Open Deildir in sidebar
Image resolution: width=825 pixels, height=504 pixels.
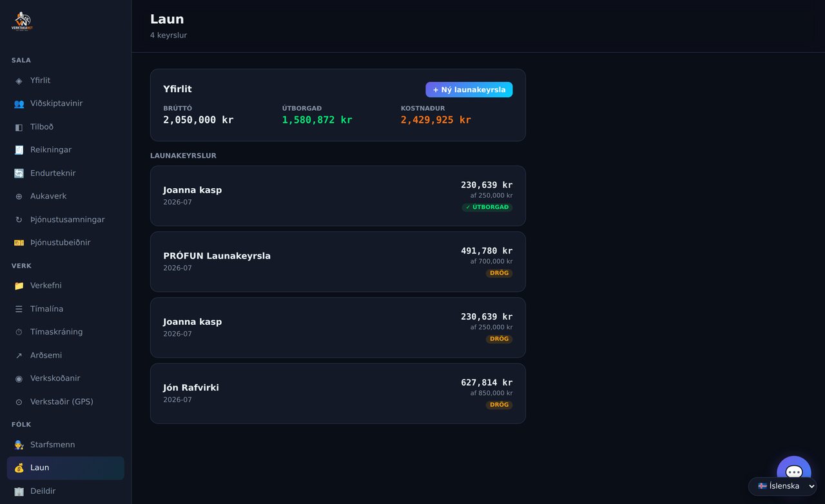click(x=66, y=491)
